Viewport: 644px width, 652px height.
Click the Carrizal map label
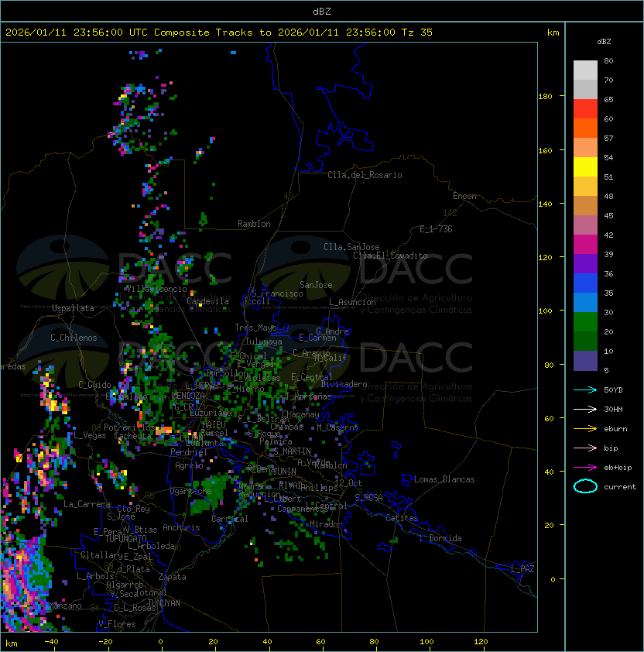(230, 519)
